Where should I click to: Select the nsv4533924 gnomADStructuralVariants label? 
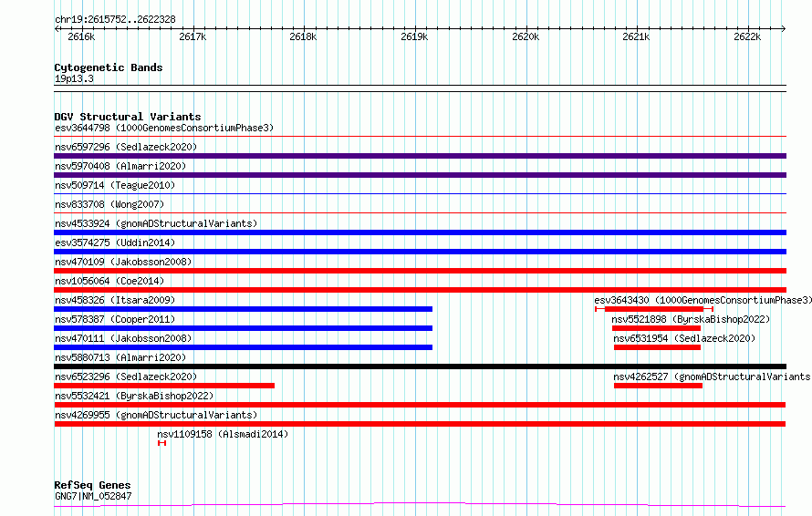click(x=156, y=223)
